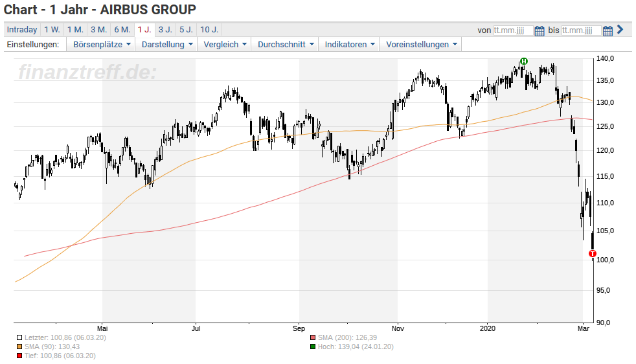Click 'SMA (90): 130,43' legend text

pos(52,347)
